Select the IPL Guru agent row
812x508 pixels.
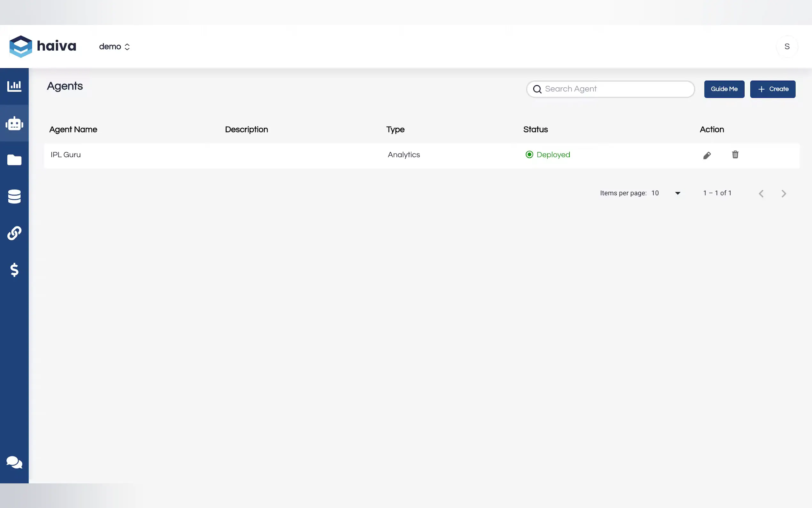(66, 155)
